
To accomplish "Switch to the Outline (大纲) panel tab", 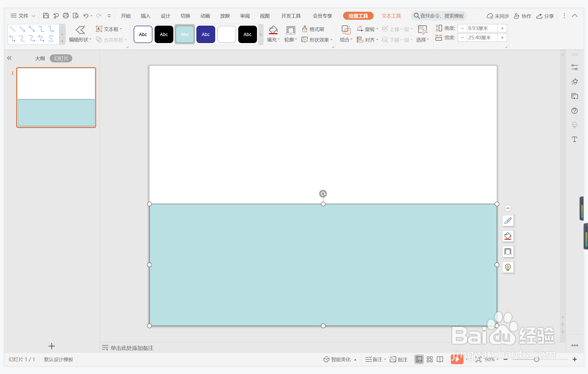I will click(x=40, y=58).
